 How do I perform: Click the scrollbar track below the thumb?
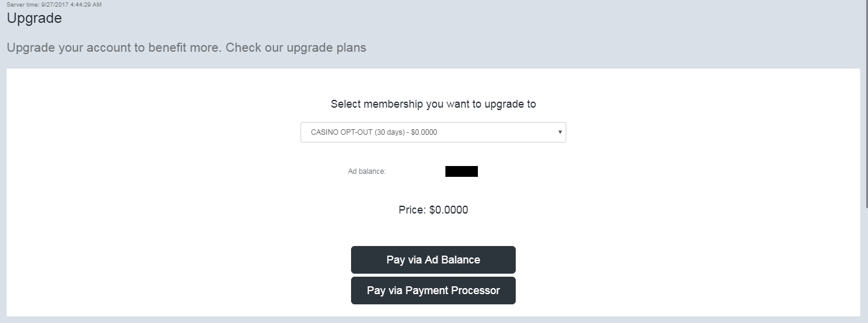(866, 265)
